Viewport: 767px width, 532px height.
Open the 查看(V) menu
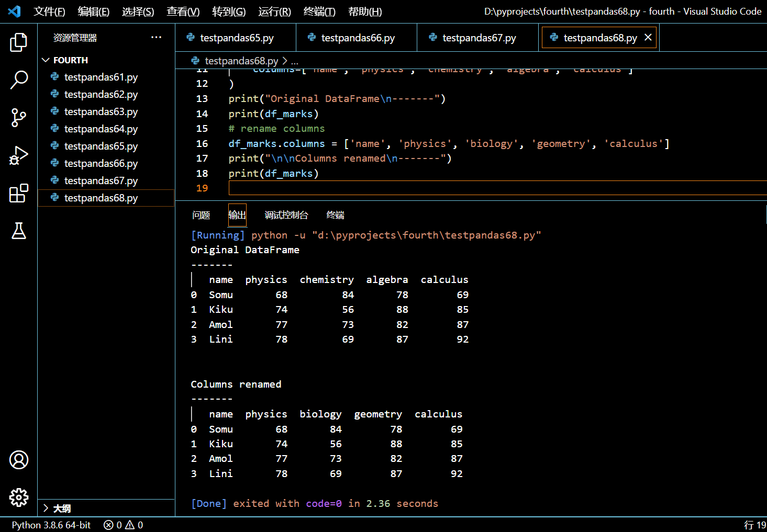(x=183, y=12)
